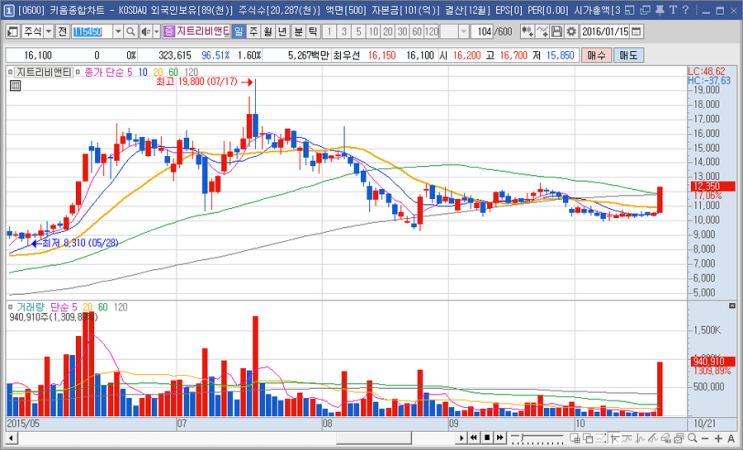This screenshot has width=743, height=450.
Task: Select the daily 일 chart period
Action: click(x=238, y=32)
